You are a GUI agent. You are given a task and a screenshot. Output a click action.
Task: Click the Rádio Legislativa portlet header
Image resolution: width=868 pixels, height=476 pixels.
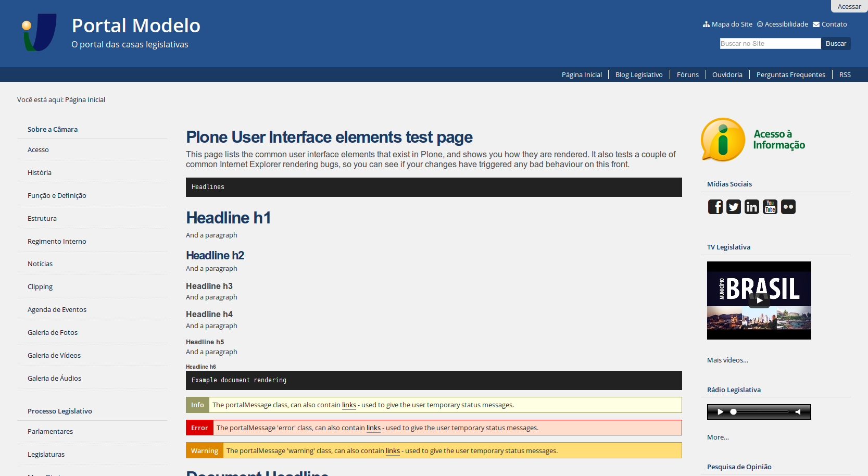tap(734, 390)
